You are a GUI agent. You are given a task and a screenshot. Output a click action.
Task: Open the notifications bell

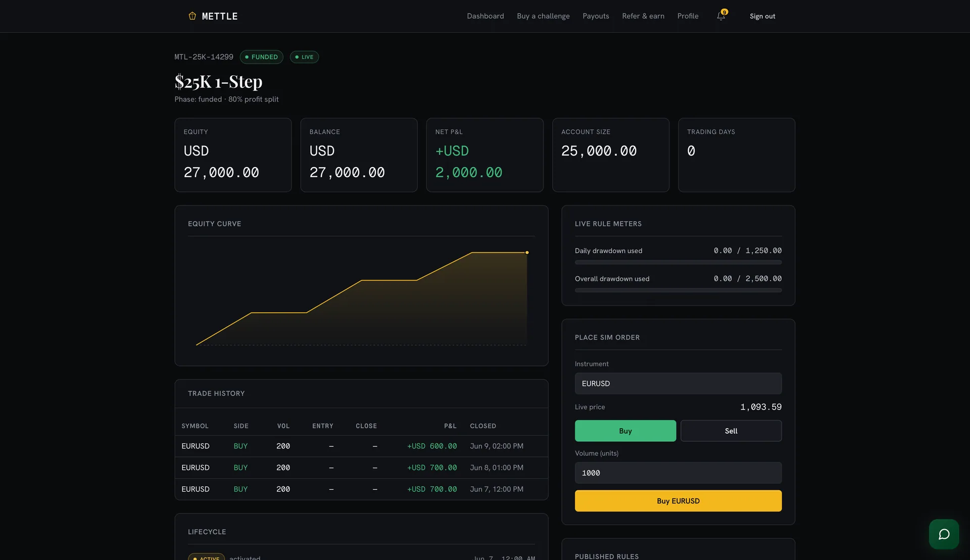pyautogui.click(x=721, y=16)
